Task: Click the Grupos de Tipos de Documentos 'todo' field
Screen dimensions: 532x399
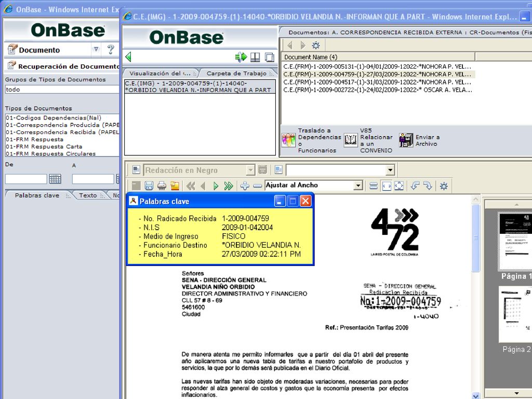Action: [62, 89]
